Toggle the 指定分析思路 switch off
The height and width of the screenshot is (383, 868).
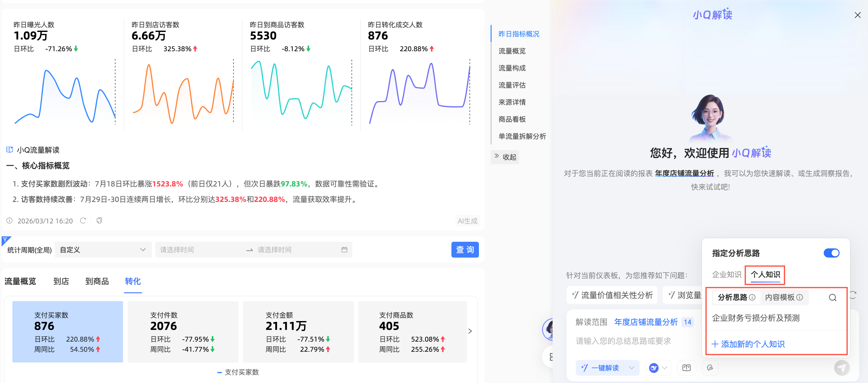click(x=831, y=253)
